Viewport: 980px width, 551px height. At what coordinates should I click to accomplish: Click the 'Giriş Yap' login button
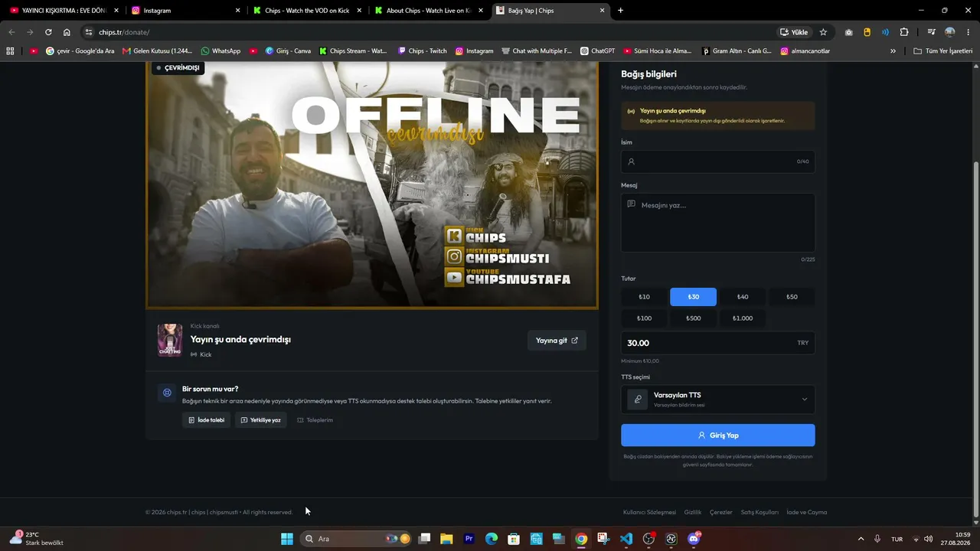[x=718, y=435]
